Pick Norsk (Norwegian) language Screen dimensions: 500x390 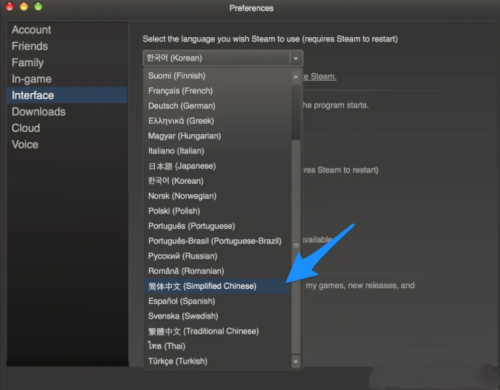pyautogui.click(x=217, y=196)
